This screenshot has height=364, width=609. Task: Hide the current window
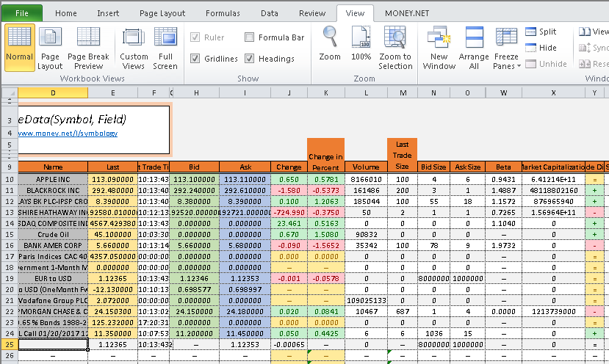pos(541,48)
